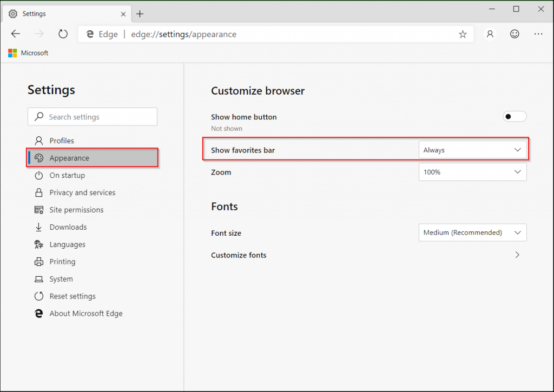Open System settings in sidebar

pyautogui.click(x=60, y=279)
